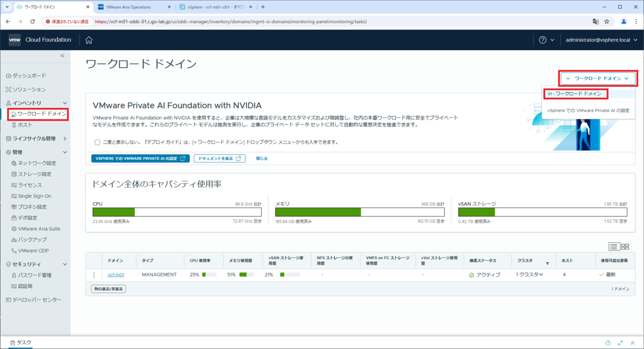Open row actions menu for vcf-m01
The image size is (644, 349).
coord(94,275)
